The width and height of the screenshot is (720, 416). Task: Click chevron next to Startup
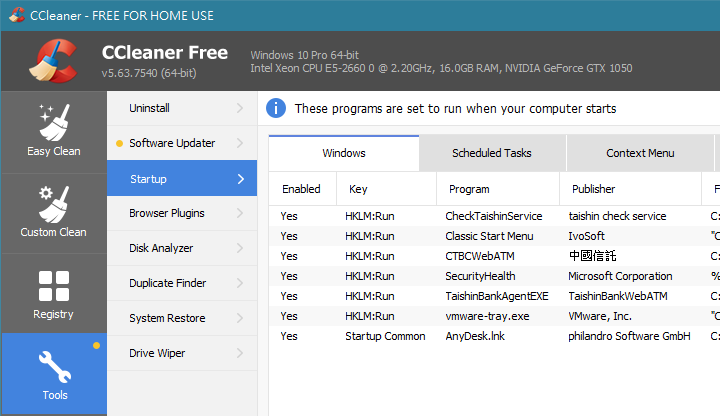click(x=241, y=179)
